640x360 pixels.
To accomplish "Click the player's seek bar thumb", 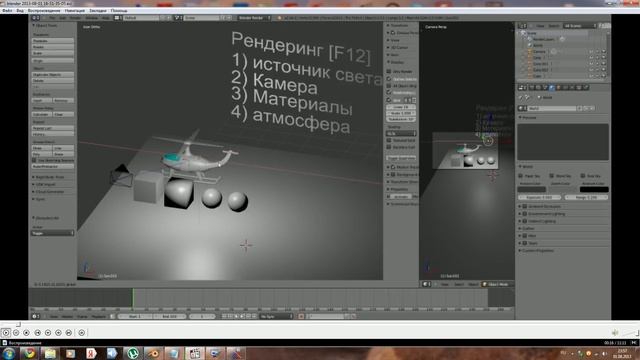I will pyautogui.click(x=18, y=324).
